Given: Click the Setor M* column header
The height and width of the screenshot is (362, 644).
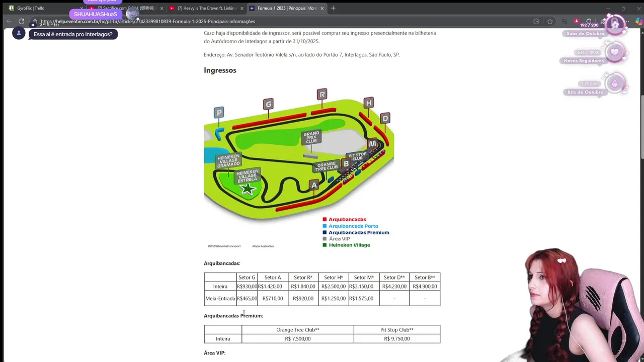Looking at the screenshot, I should coord(364,278).
